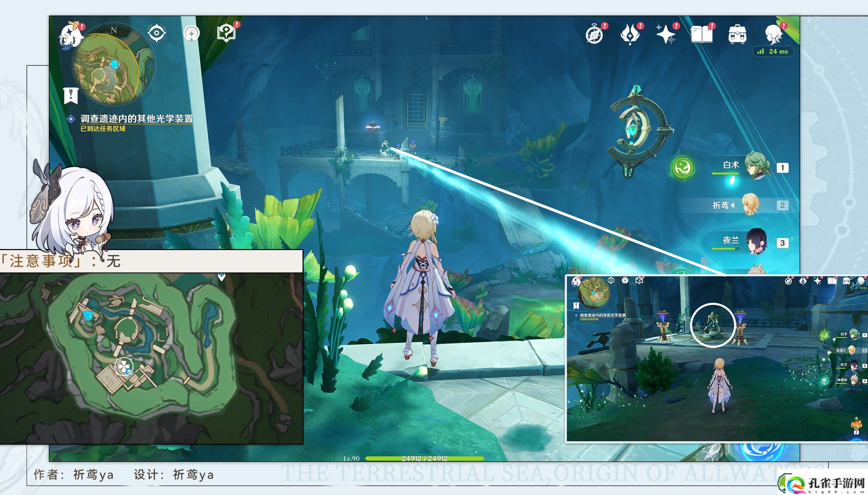
Task: Open the winged emblem icon in main top bar
Action: coord(631,34)
